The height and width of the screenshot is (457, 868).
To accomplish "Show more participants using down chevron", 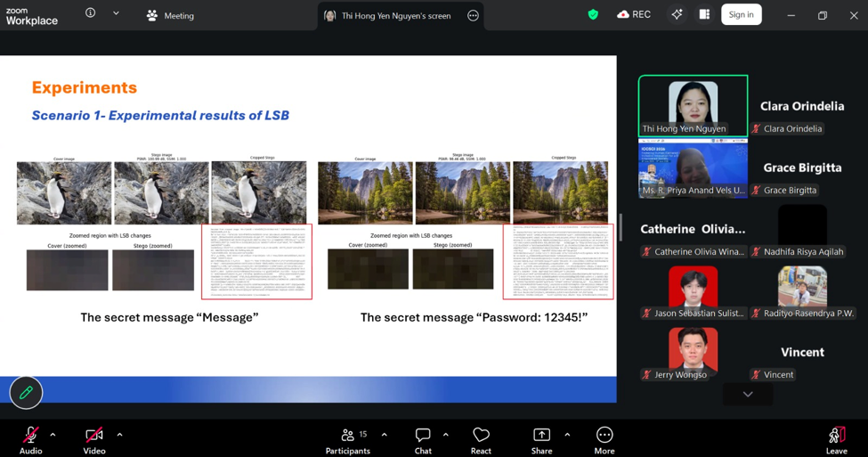I will 748,395.
